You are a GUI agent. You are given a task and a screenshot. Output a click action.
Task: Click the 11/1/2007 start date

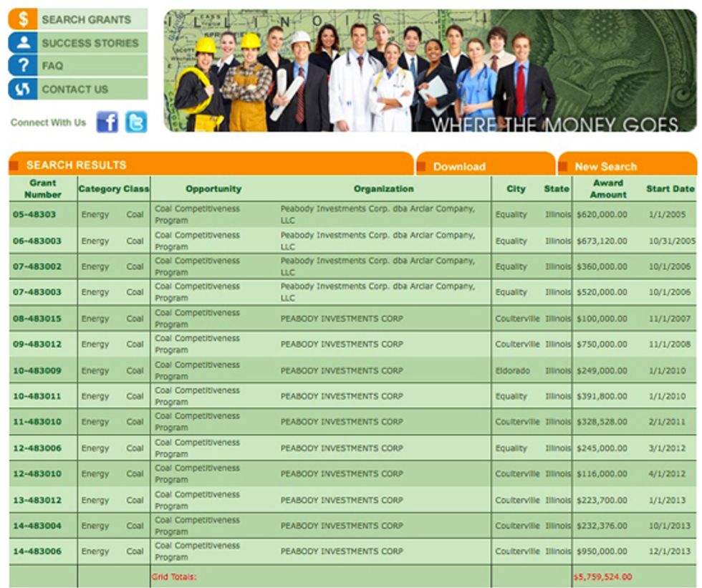pos(670,319)
